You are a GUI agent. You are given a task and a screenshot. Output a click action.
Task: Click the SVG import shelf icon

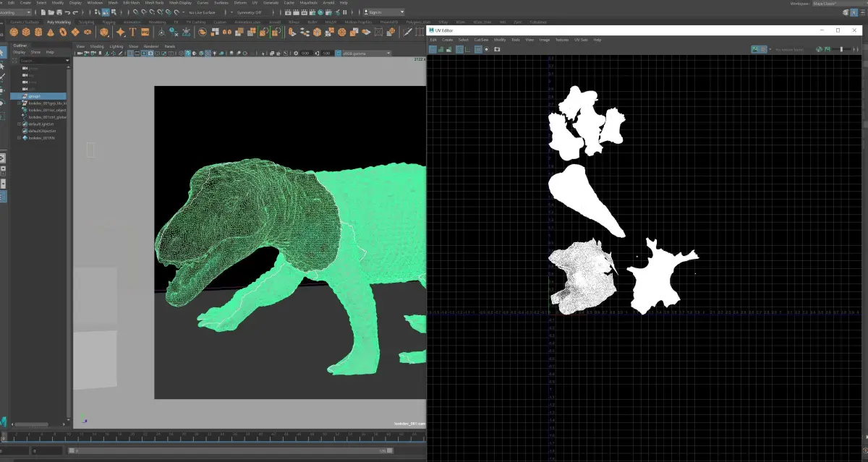145,32
